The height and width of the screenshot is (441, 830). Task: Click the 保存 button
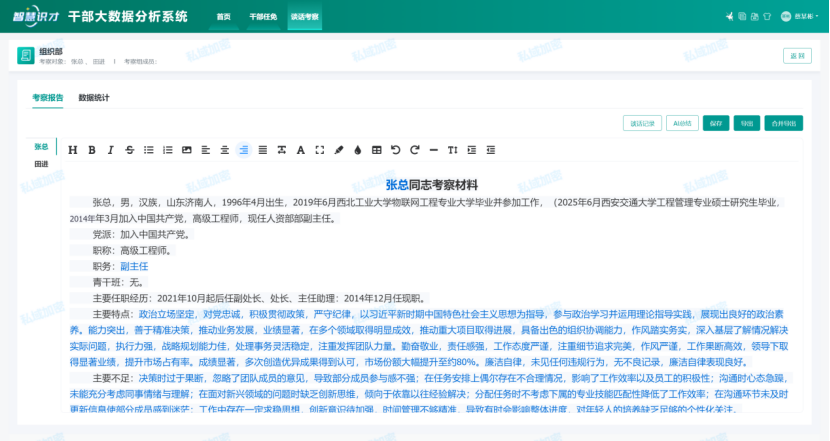(x=715, y=123)
